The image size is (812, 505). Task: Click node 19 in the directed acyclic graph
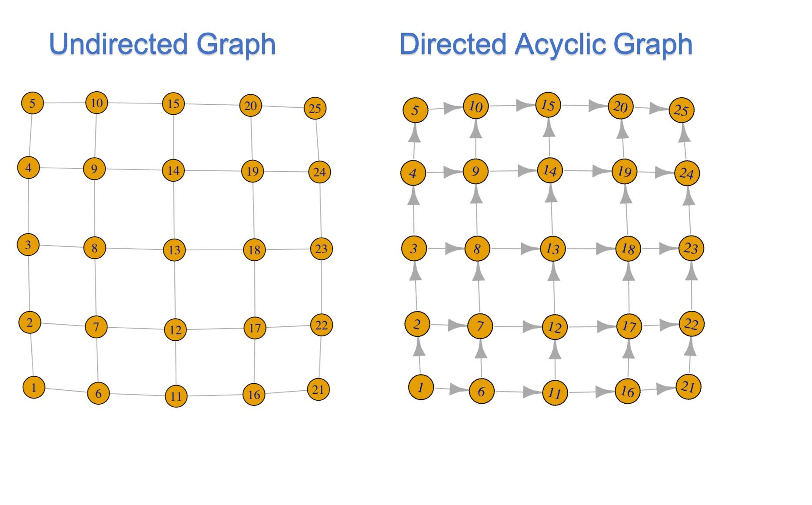(x=625, y=171)
